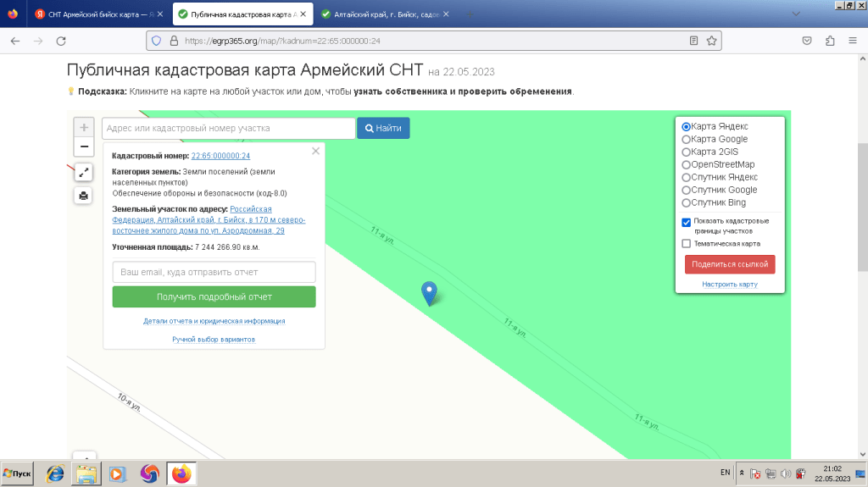Screen dimensions: 868x487
Task: Go back to previous page
Action: [15, 41]
